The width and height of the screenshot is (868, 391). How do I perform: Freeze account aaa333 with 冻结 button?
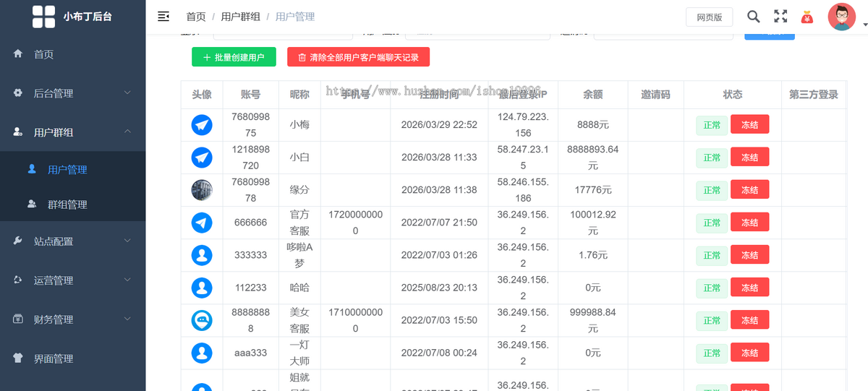click(749, 353)
